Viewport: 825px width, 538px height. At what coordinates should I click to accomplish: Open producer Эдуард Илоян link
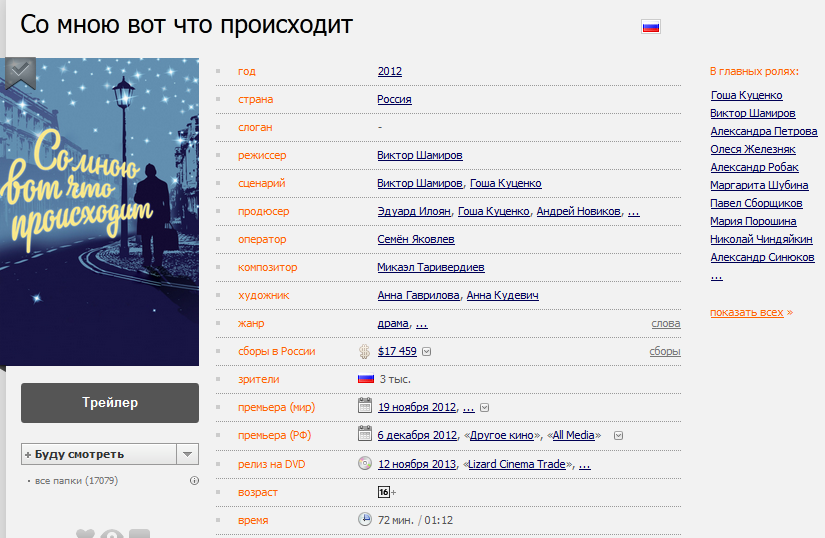[x=414, y=211]
